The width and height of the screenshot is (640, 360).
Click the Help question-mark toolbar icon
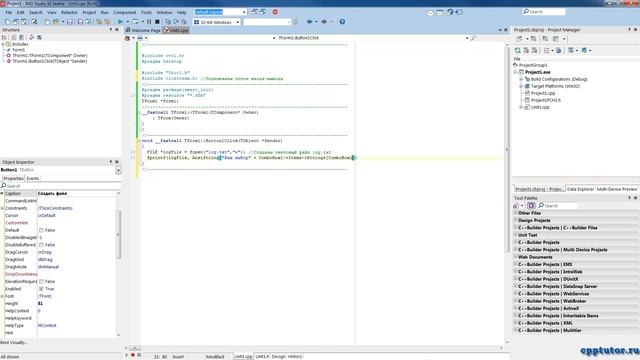342,22
